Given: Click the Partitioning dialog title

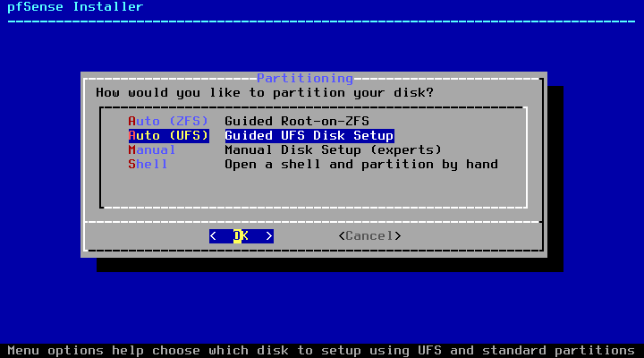Looking at the screenshot, I should 305,79.
